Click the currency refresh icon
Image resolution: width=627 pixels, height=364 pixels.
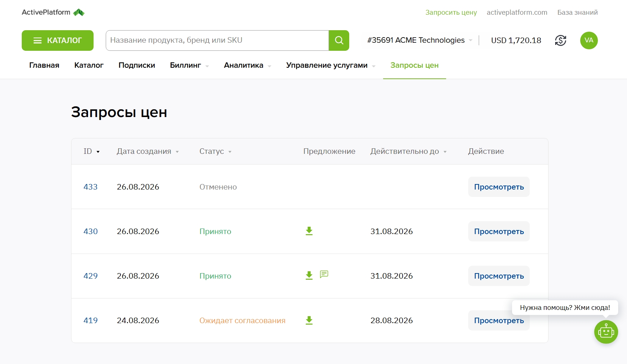pos(560,40)
